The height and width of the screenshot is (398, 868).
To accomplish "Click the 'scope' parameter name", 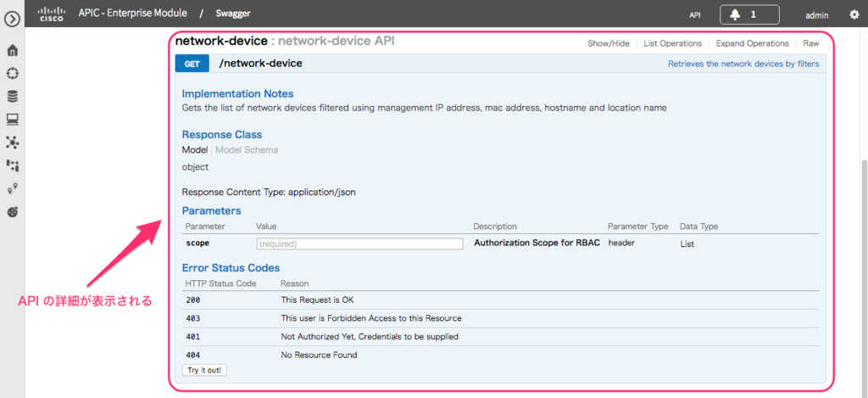I will tap(198, 243).
